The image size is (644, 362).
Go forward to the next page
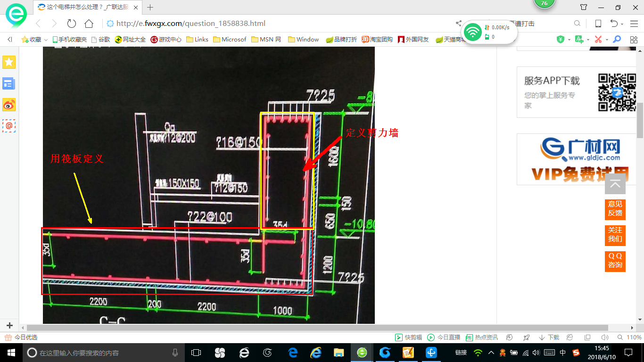point(54,24)
